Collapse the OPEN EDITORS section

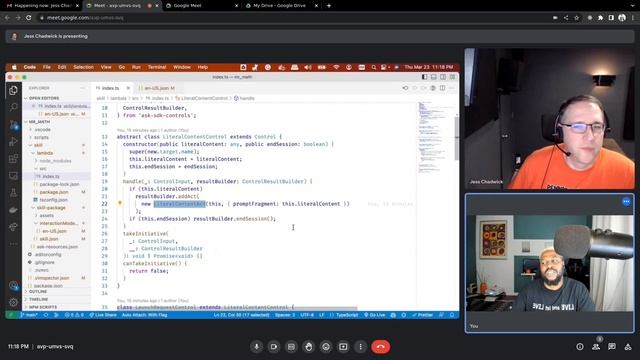point(44,98)
